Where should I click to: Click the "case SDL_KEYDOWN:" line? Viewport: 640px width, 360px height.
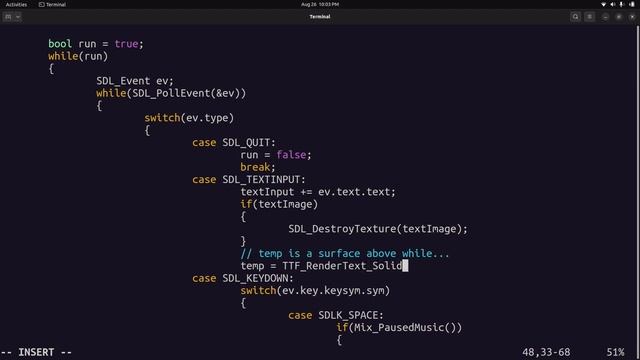click(243, 278)
